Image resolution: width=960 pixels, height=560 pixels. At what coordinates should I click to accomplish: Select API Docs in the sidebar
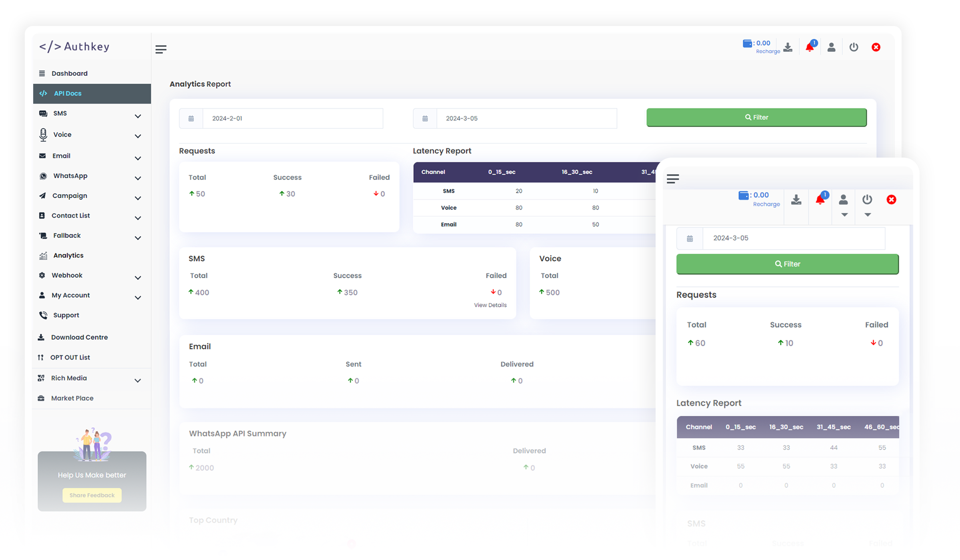click(92, 94)
